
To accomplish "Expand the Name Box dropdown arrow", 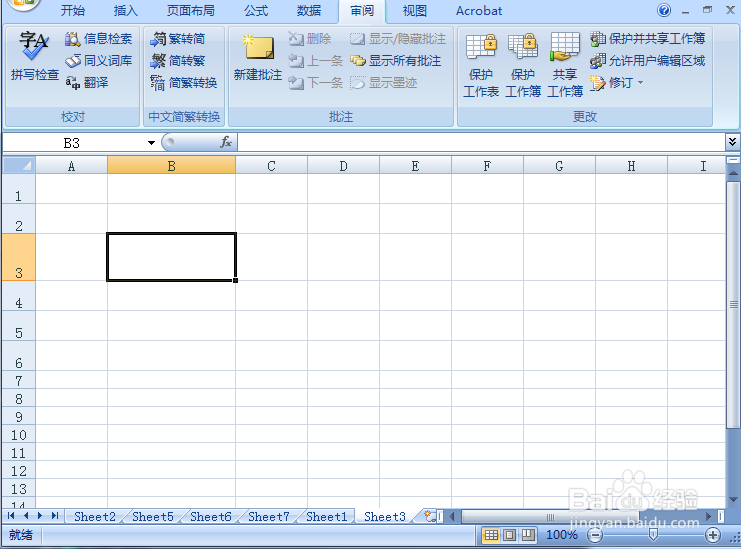I will point(151,143).
